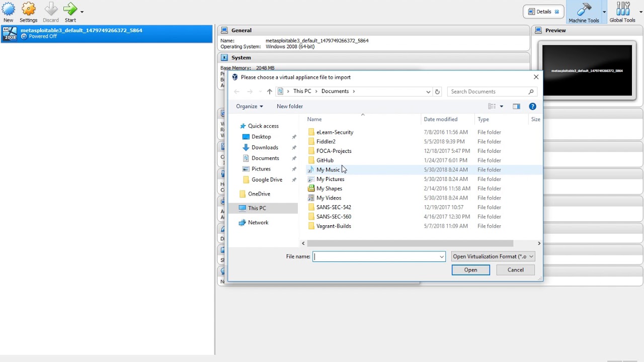Screen dimensions: 644x362
Task: Open Machine Tools dropdown arrow
Action: (x=604, y=12)
